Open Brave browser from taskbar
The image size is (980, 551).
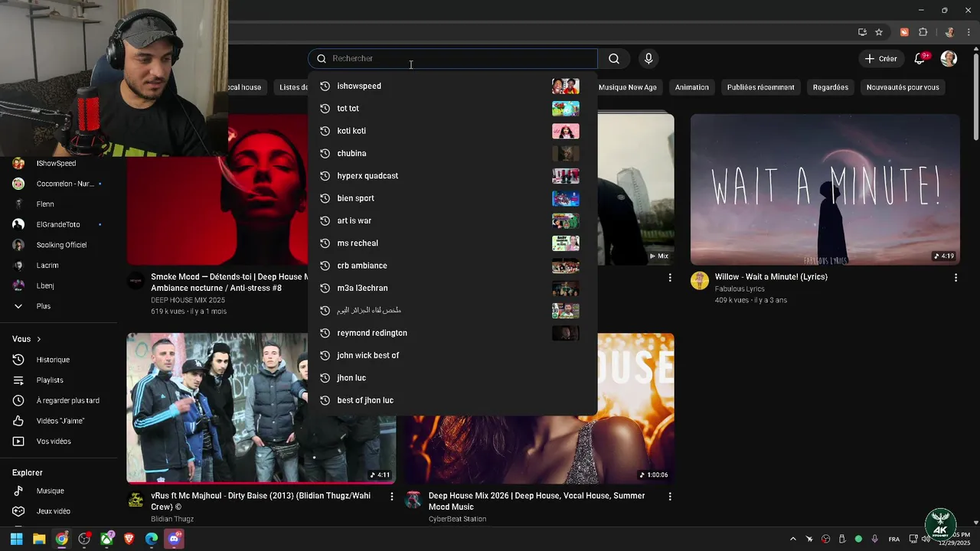(x=129, y=539)
